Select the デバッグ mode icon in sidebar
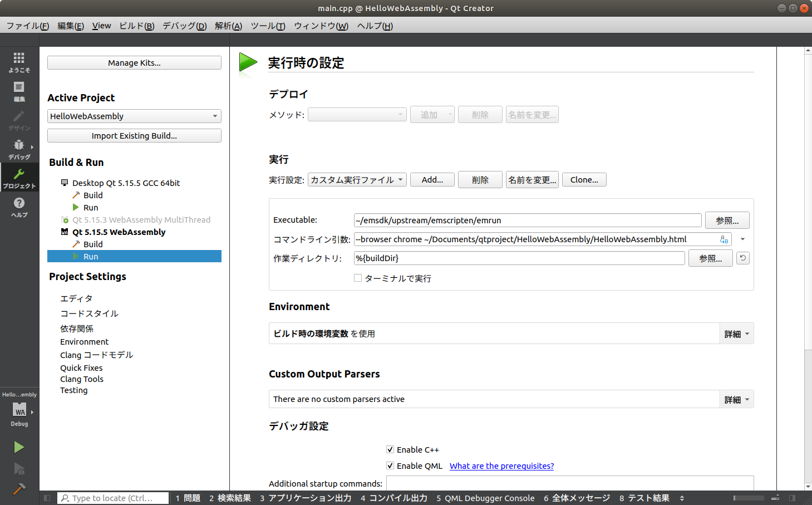Screen dimensions: 812x505 click(x=19, y=148)
